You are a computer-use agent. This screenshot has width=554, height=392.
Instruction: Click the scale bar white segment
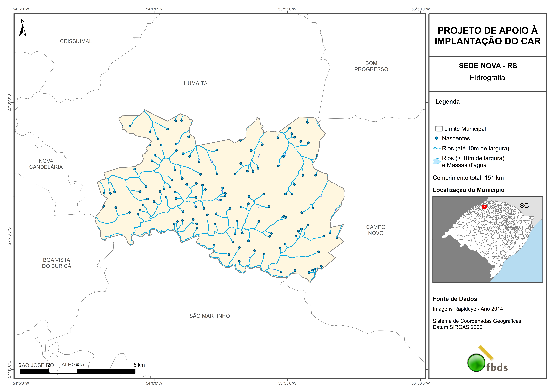(63, 371)
